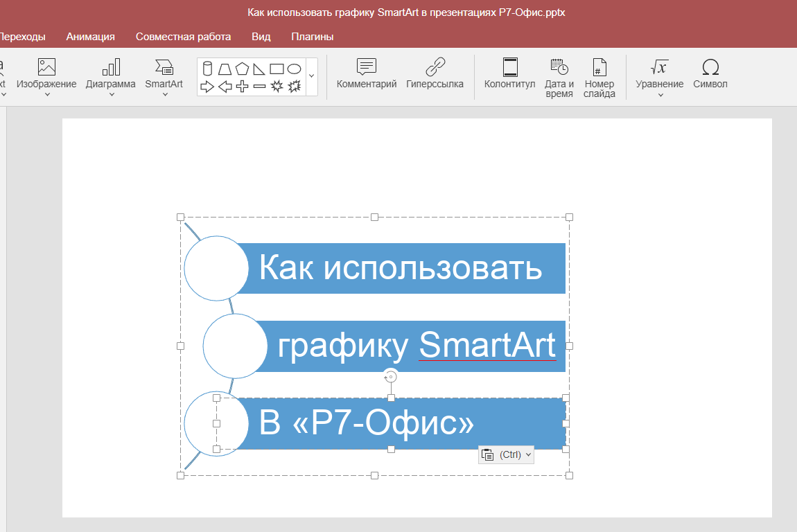
Task: Select the middle circle of the SmartArt
Action: coord(235,346)
